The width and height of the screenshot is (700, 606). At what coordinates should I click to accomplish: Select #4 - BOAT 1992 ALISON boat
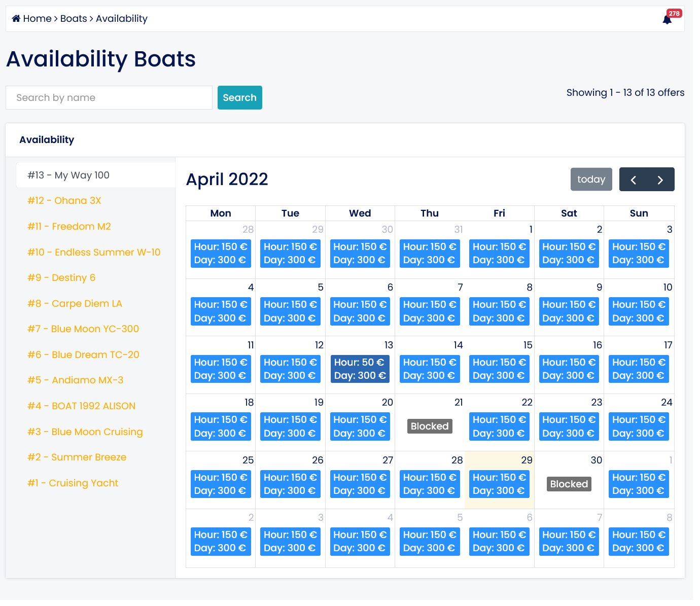click(81, 406)
